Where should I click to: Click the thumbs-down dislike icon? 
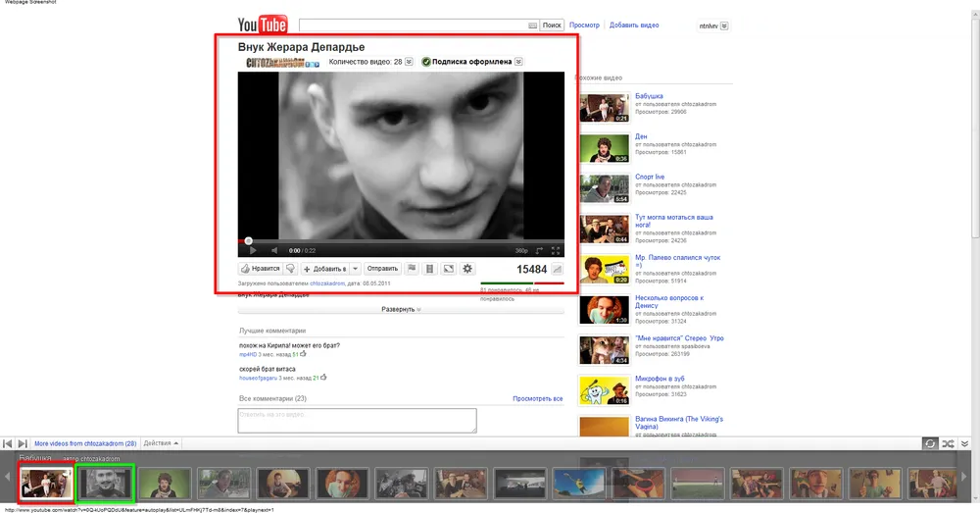coord(291,269)
